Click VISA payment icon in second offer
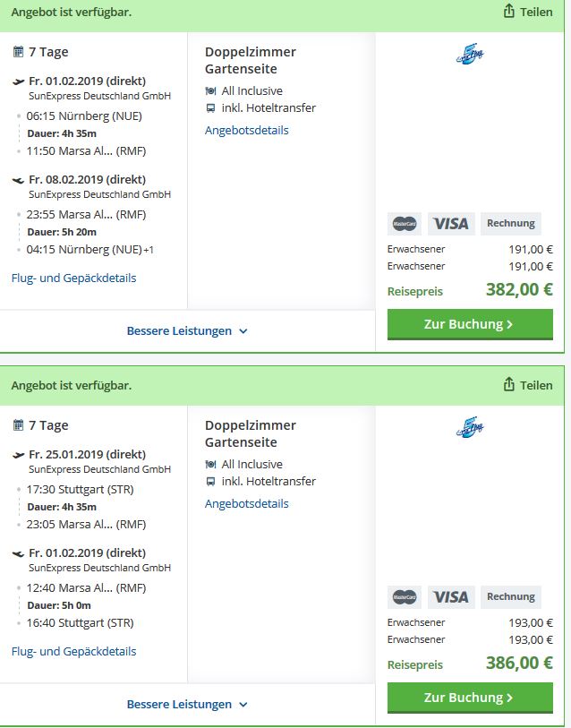The height and width of the screenshot is (728, 571). click(451, 597)
